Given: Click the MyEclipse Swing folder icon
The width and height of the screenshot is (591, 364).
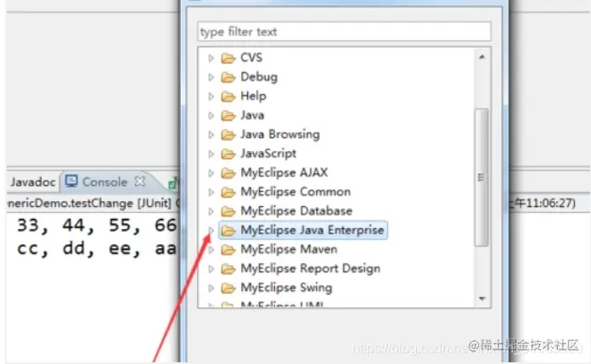Looking at the screenshot, I should [228, 288].
